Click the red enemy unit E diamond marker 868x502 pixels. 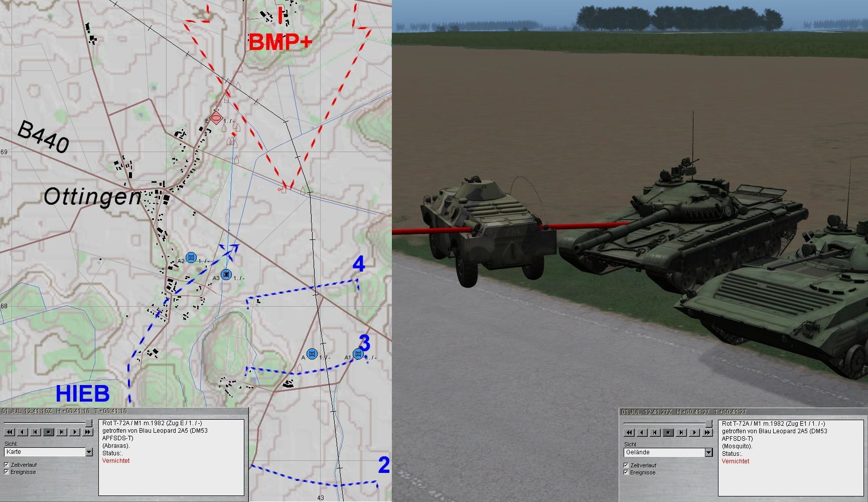tap(216, 118)
